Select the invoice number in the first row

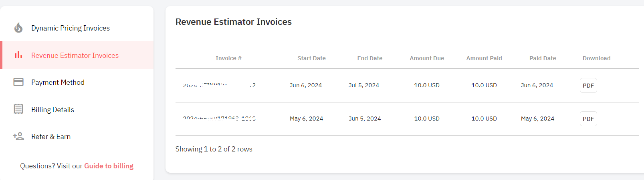click(219, 85)
